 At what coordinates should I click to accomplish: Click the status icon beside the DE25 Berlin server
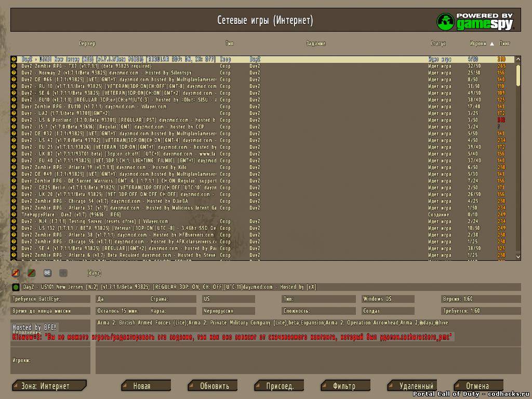(14, 188)
